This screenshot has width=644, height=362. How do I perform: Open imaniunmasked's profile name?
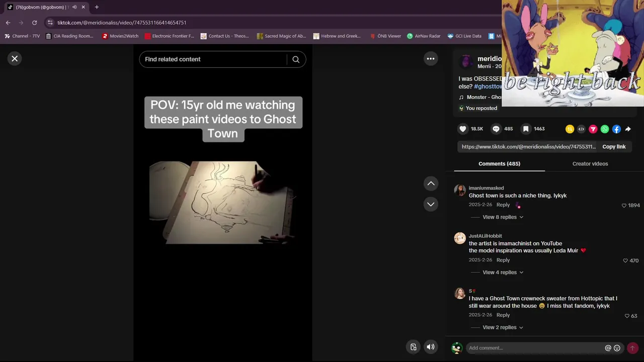(x=486, y=188)
